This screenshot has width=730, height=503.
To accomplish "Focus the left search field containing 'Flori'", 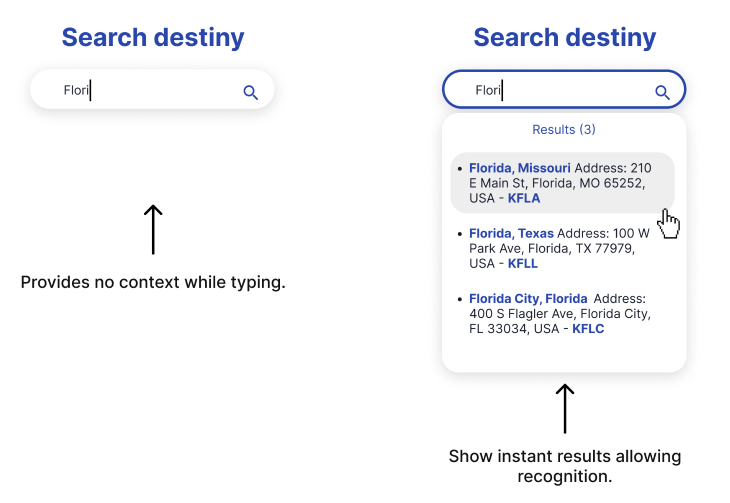I will tap(140, 91).
